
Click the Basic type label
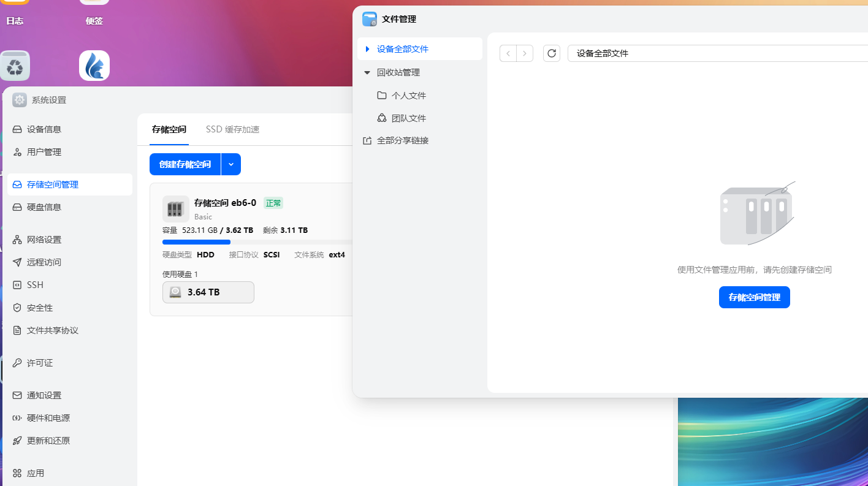tap(204, 216)
